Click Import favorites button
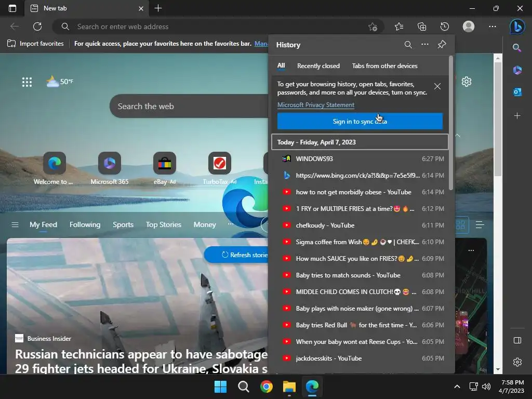This screenshot has height=399, width=532. [35, 44]
